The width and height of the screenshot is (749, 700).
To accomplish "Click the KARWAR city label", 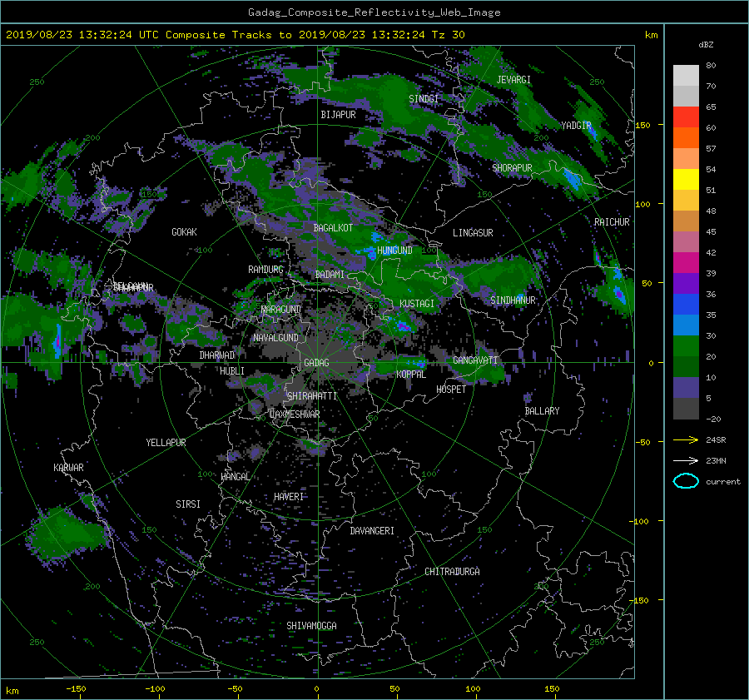I will click(x=68, y=467).
